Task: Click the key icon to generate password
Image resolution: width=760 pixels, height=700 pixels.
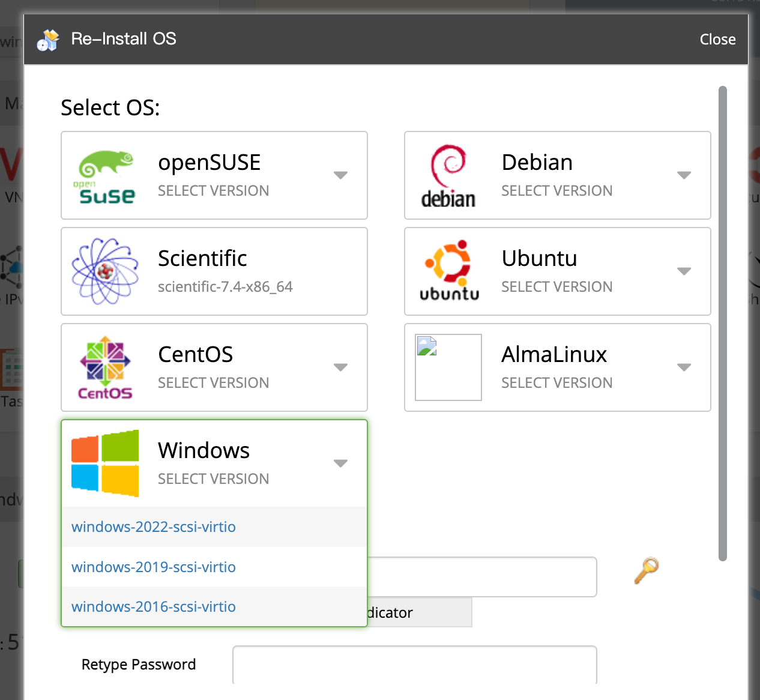Action: pos(647,570)
